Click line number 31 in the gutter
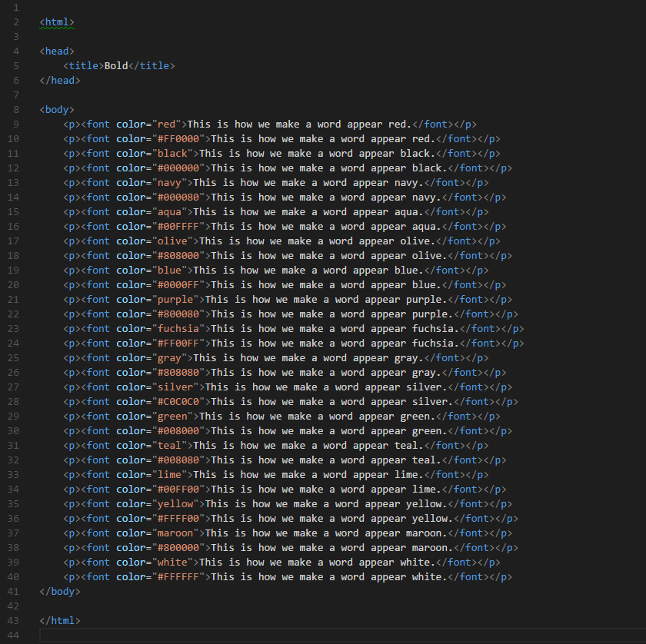 13,446
